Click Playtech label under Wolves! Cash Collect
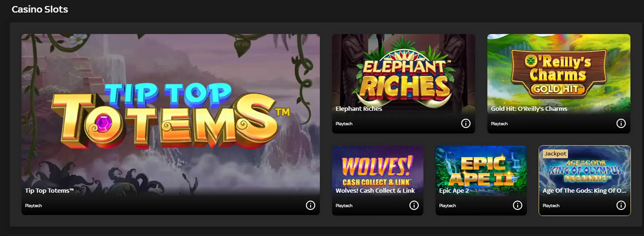Viewport: 644px width, 236px height. coord(344,206)
